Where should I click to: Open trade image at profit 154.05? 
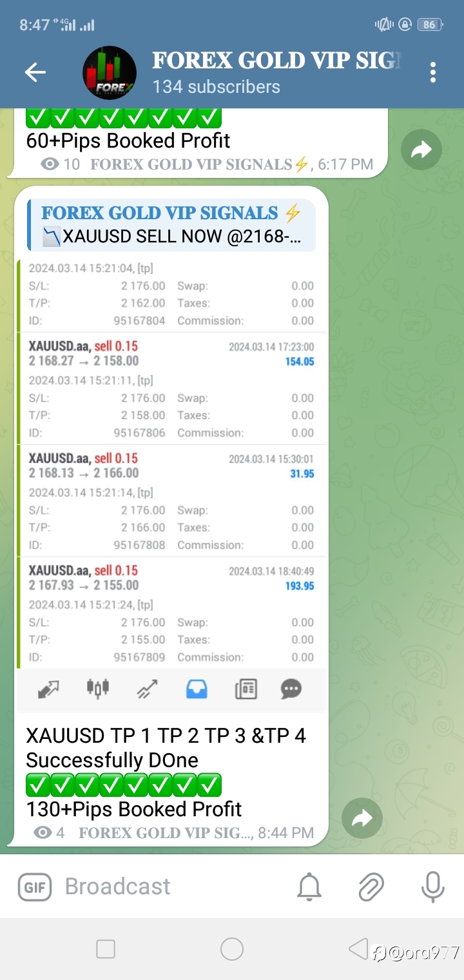tap(300, 362)
